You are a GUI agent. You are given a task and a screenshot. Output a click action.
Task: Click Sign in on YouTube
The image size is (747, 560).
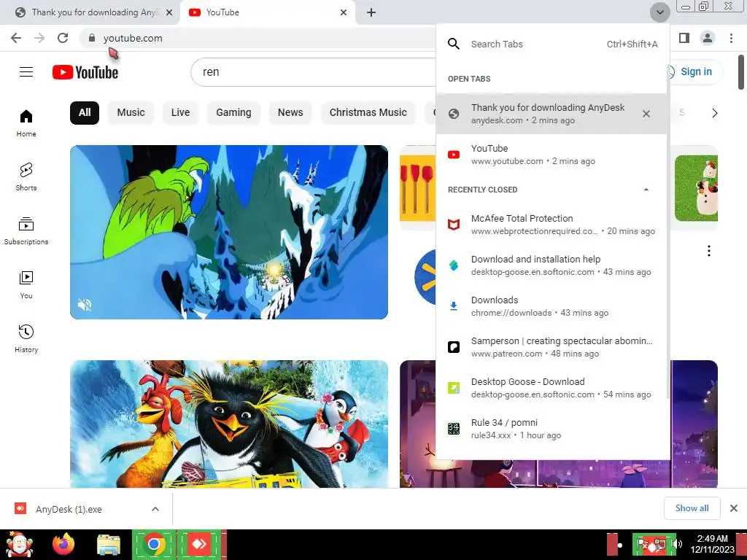coord(696,72)
